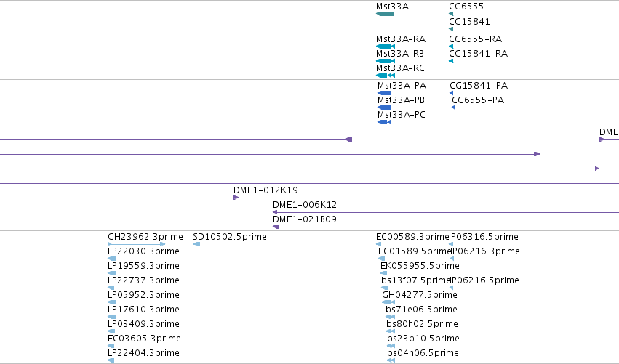Click the CG6555-RA transcript arrow
This screenshot has width=619, height=364.
coord(451,46)
